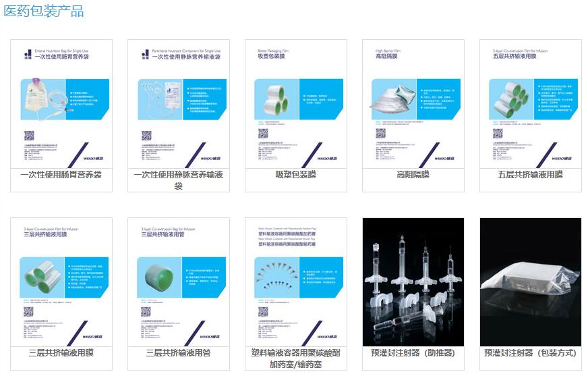
Task: Click the single green tube image on 三层共挤输液用管
Action: point(159,277)
